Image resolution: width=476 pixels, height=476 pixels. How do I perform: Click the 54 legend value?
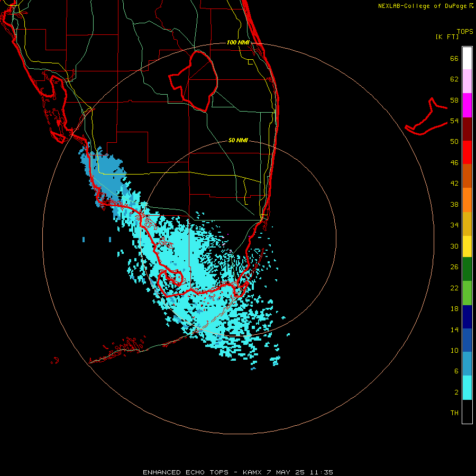pos(454,121)
